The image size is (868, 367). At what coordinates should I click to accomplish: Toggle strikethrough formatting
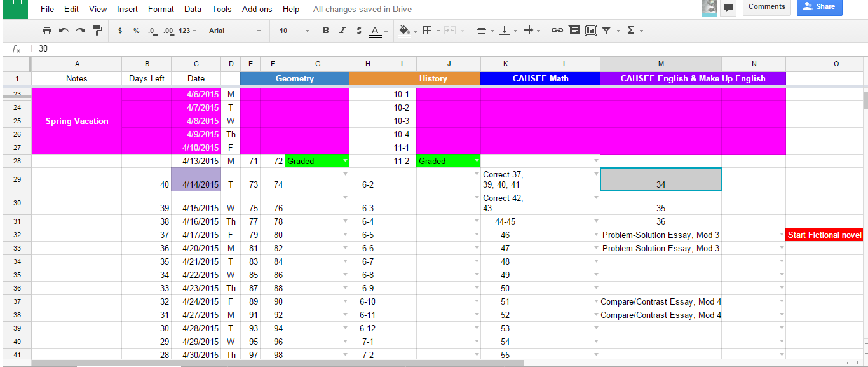click(358, 30)
